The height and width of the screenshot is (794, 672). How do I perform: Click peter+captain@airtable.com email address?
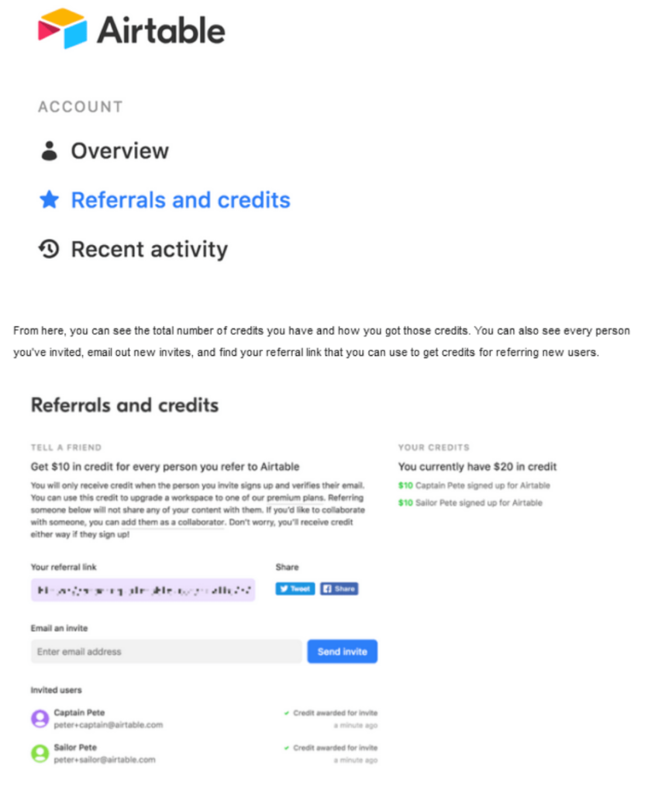pos(109,725)
